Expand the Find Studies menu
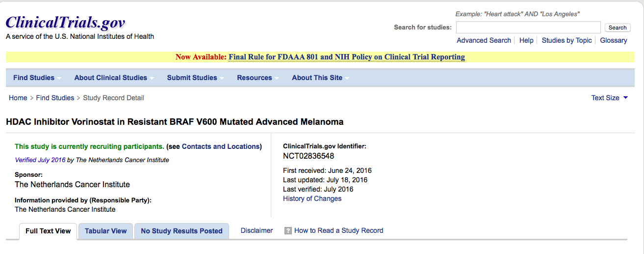 coord(37,78)
